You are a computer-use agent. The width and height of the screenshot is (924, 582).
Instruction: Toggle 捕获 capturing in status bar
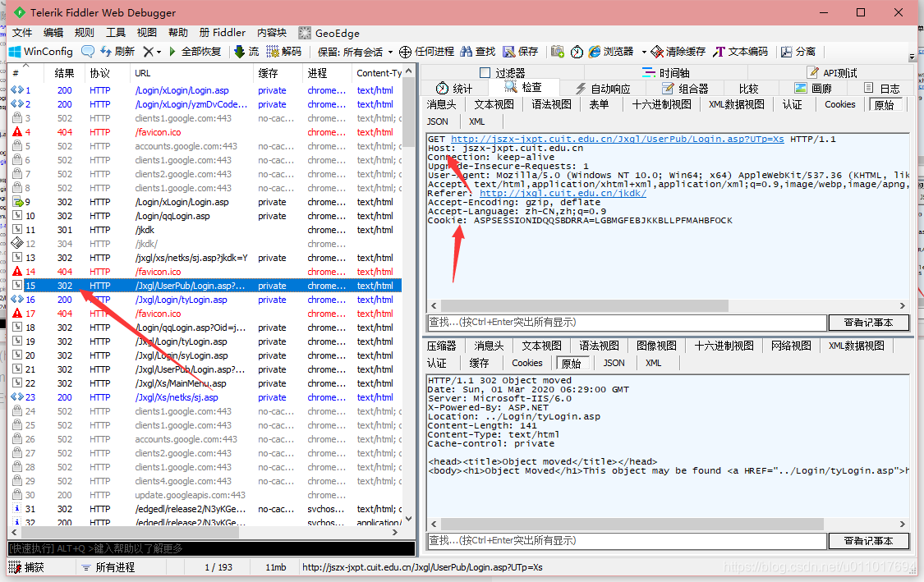[x=27, y=567]
